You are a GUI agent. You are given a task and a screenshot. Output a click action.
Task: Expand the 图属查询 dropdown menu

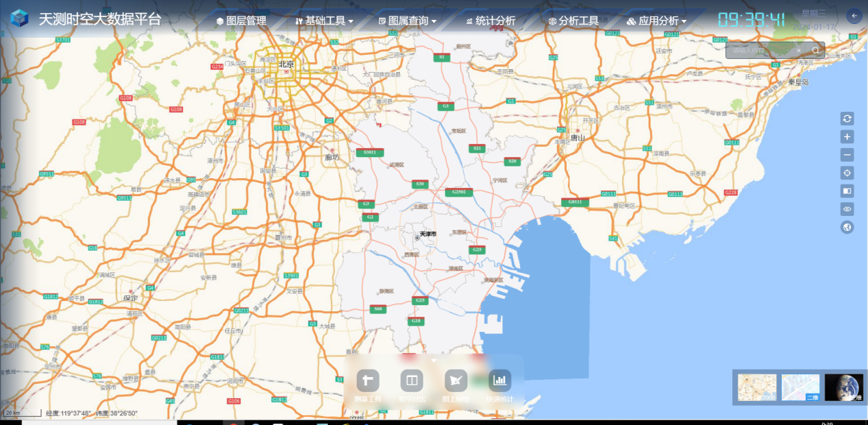[407, 21]
